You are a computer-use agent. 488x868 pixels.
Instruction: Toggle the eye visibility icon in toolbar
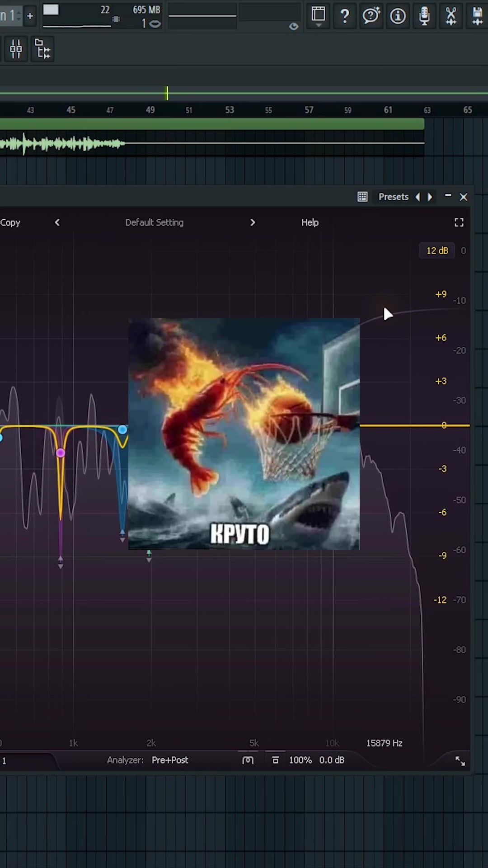pos(294,27)
